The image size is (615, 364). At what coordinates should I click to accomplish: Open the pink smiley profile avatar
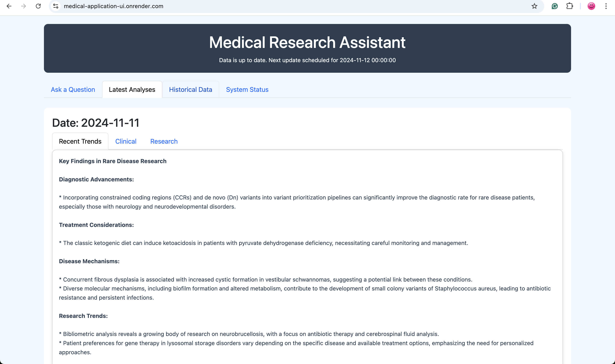592,6
